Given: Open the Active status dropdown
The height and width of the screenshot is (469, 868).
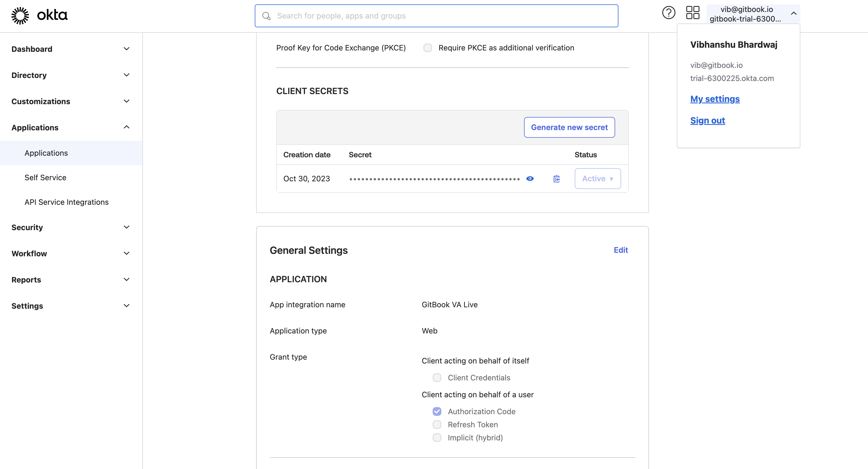Looking at the screenshot, I should tap(597, 179).
